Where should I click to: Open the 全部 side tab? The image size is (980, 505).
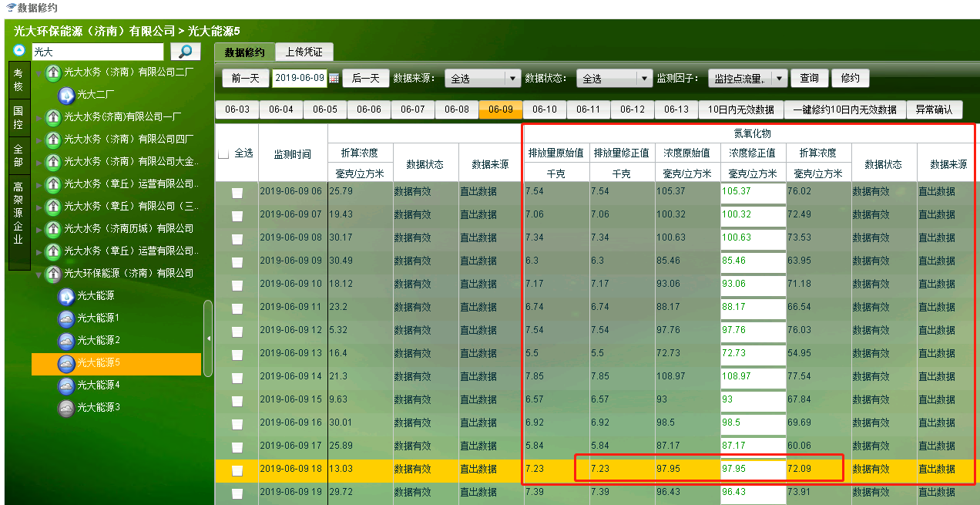(x=18, y=155)
